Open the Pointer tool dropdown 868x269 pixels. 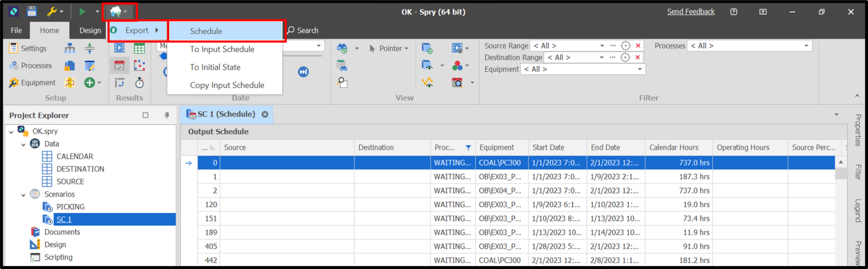click(389, 48)
